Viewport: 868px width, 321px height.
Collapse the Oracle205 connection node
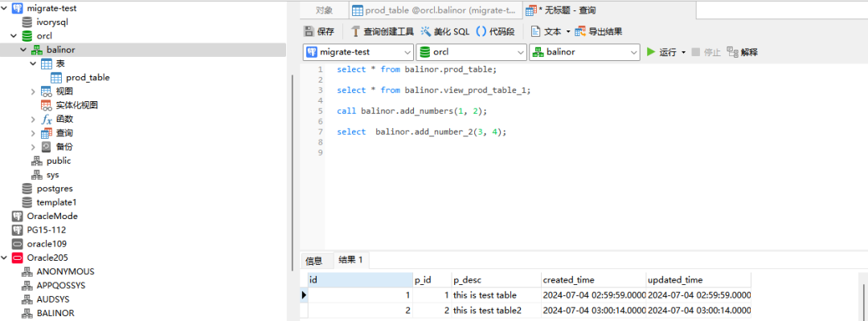5,258
